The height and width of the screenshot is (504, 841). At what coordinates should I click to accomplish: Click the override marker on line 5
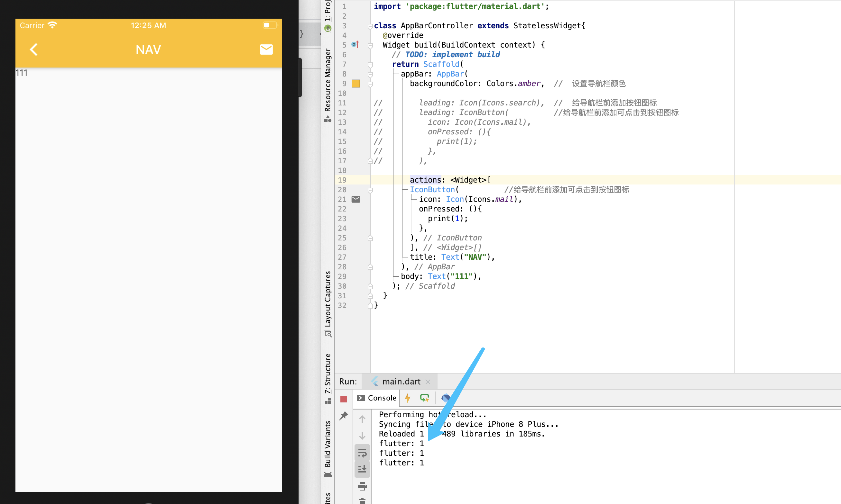point(355,44)
